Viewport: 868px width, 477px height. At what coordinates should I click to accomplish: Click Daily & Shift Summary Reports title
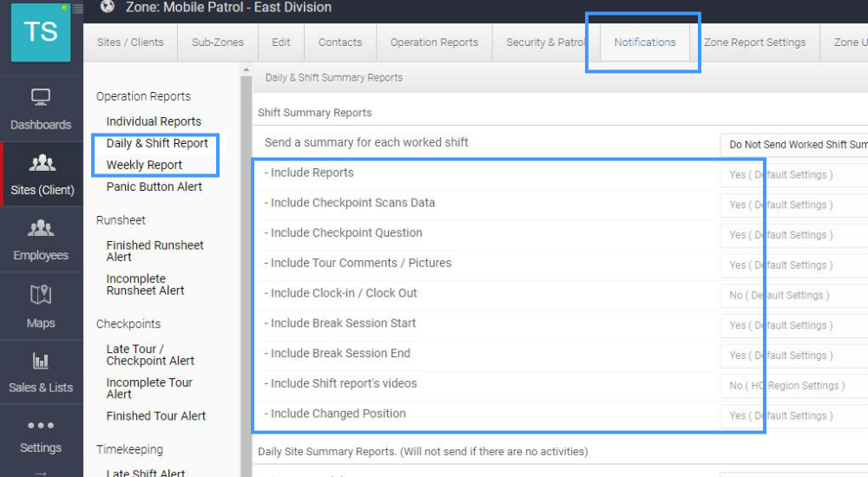pyautogui.click(x=334, y=77)
